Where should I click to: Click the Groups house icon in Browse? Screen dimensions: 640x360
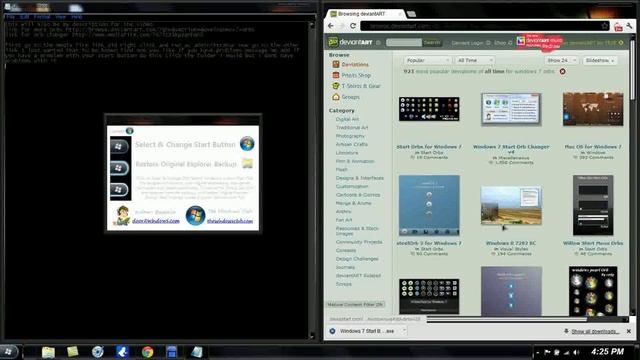336,97
